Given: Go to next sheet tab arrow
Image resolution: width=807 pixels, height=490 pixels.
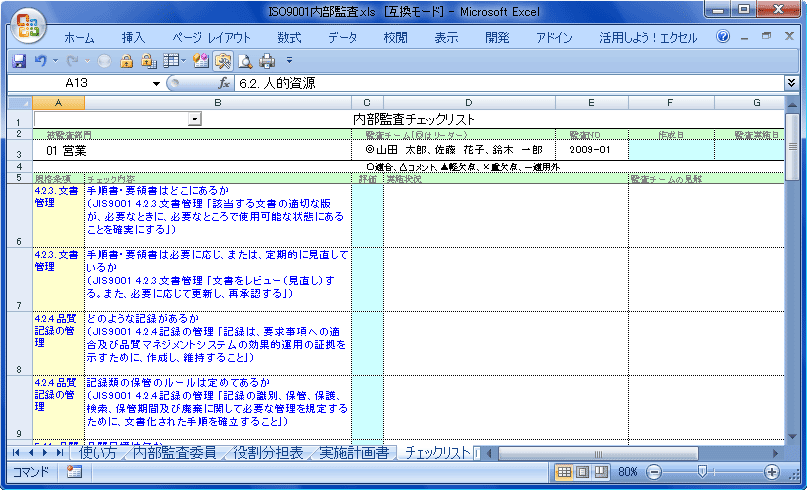Looking at the screenshot, I should [x=45, y=453].
